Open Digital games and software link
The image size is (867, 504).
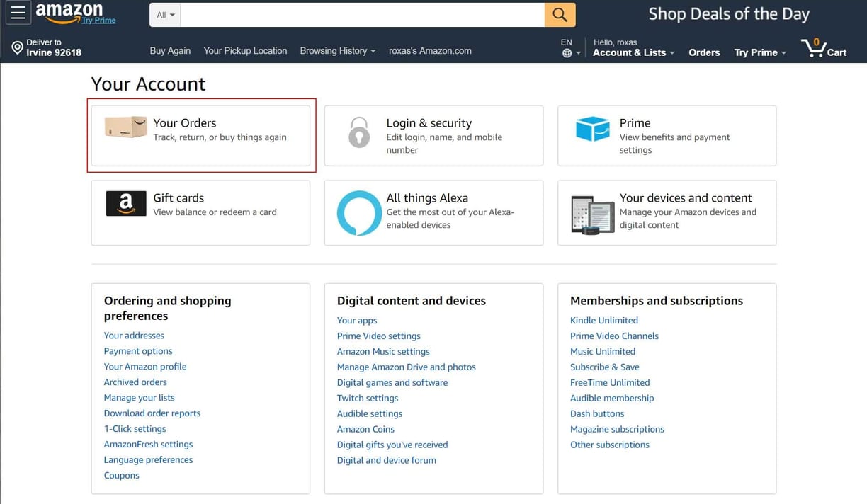[x=392, y=383]
